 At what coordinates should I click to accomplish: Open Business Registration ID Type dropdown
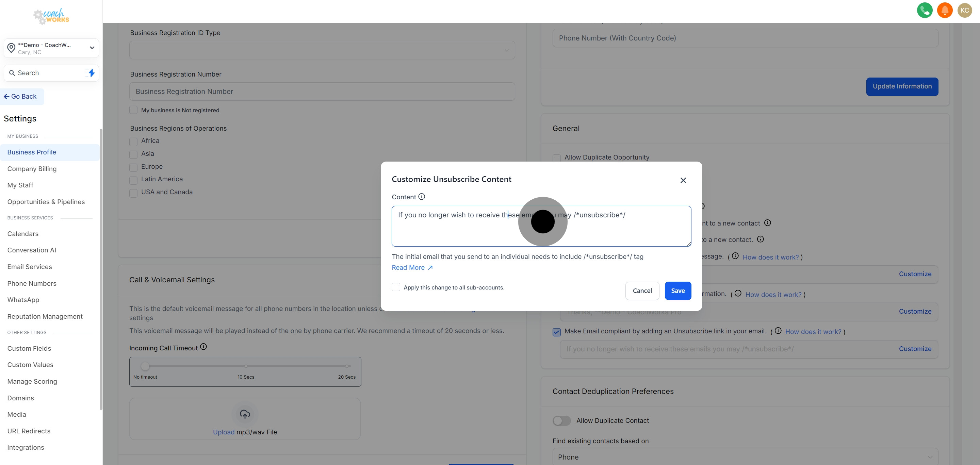[322, 50]
